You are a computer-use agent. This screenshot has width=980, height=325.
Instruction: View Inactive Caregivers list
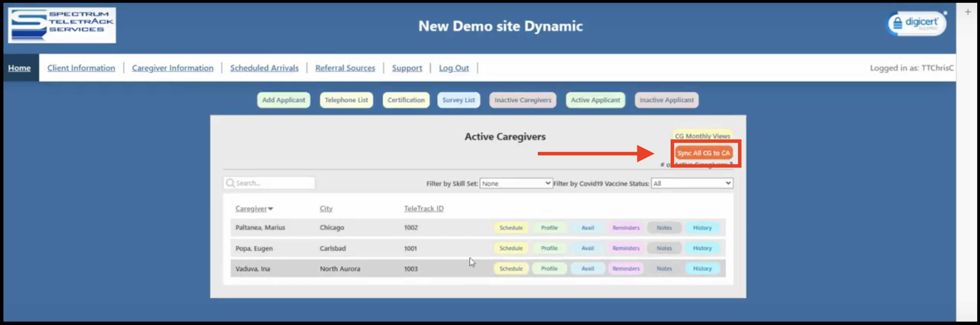[522, 100]
